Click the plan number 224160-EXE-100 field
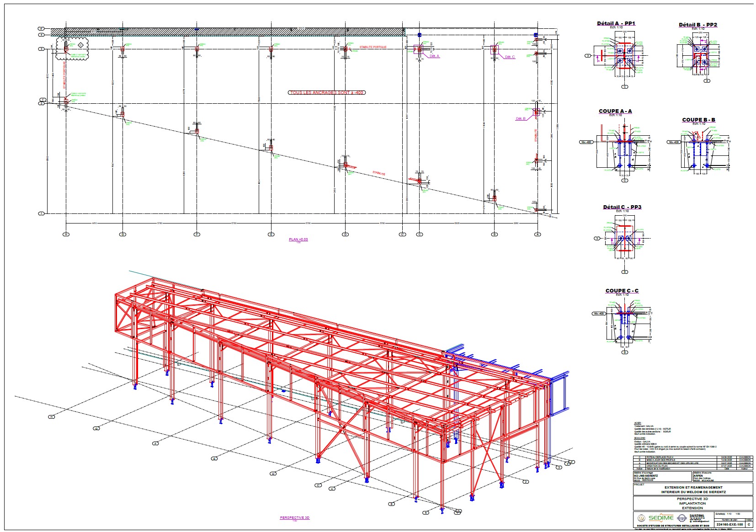756x532 pixels. [729, 524]
